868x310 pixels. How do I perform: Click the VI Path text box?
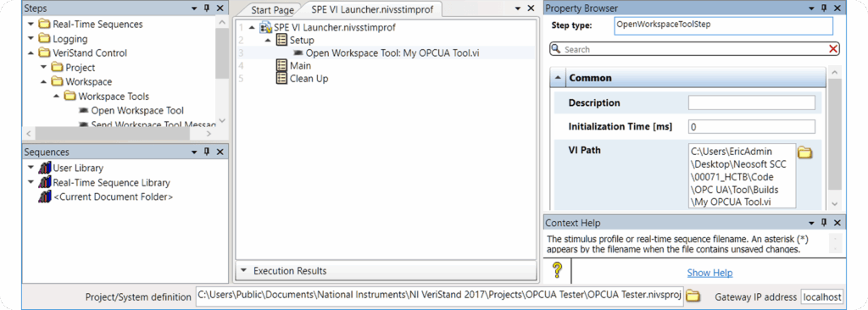click(x=743, y=176)
